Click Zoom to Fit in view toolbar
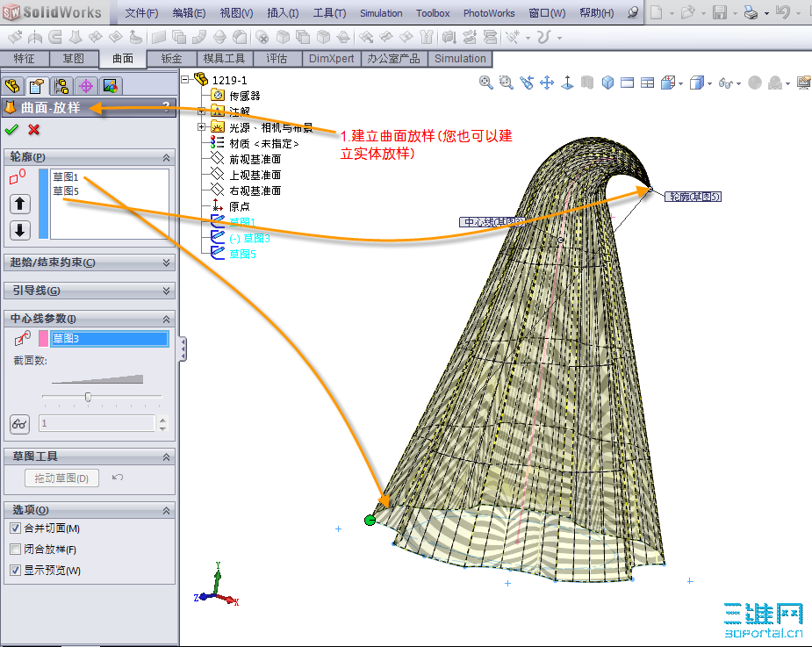 (x=485, y=83)
